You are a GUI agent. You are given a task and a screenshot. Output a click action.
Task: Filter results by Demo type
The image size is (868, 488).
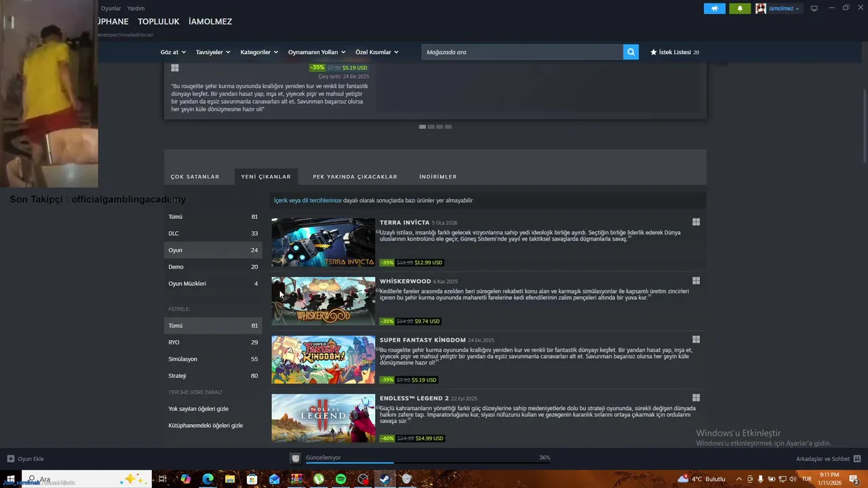point(213,267)
